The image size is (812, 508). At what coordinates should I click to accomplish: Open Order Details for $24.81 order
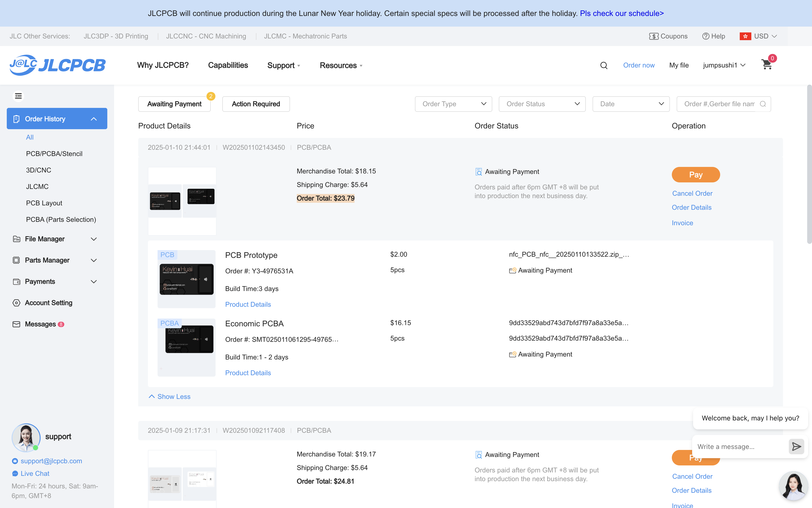point(692,490)
